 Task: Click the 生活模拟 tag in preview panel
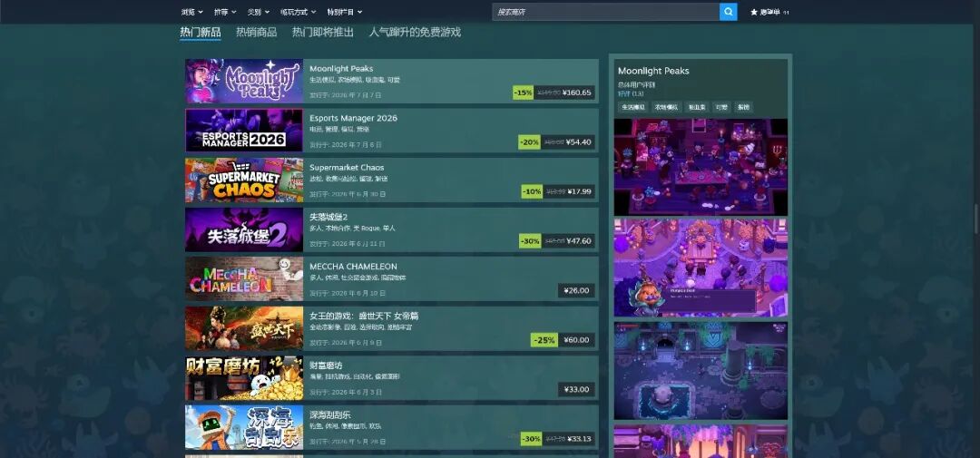[x=632, y=107]
